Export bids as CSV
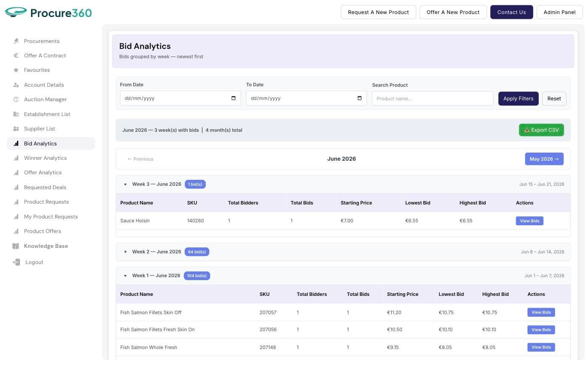The height and width of the screenshot is (369, 588). coord(541,130)
